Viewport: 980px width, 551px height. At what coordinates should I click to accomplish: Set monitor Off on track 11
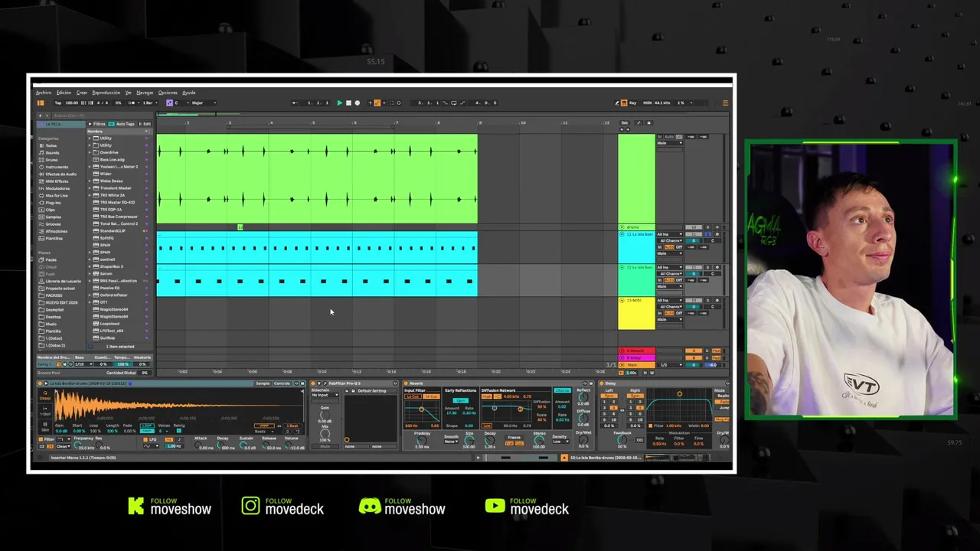pos(679,247)
